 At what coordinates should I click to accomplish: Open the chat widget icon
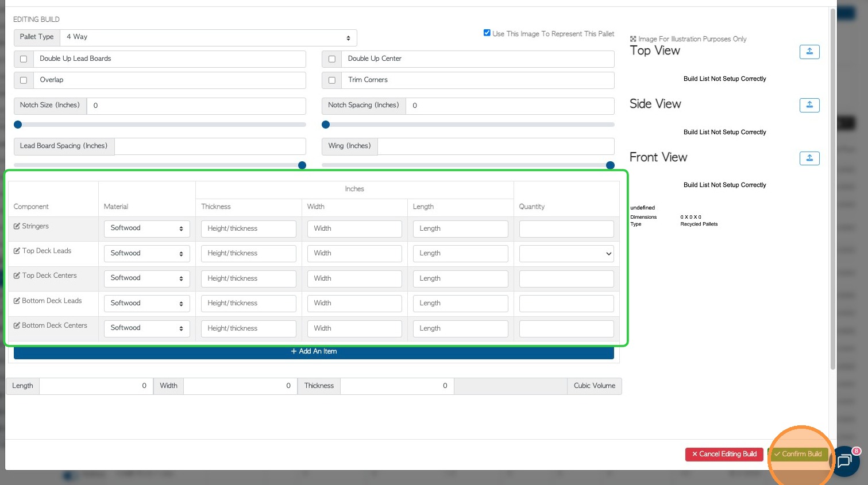point(845,461)
